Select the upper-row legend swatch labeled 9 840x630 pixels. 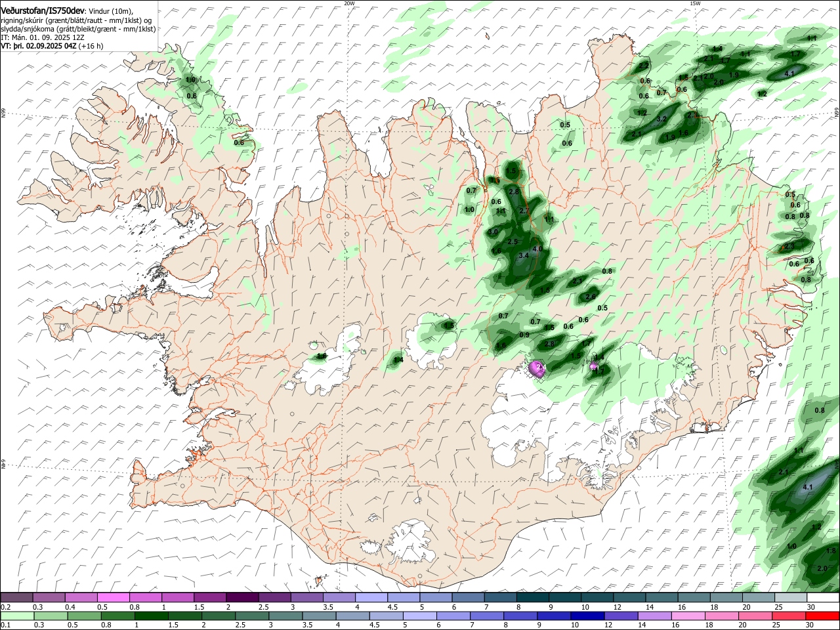[x=564, y=597]
